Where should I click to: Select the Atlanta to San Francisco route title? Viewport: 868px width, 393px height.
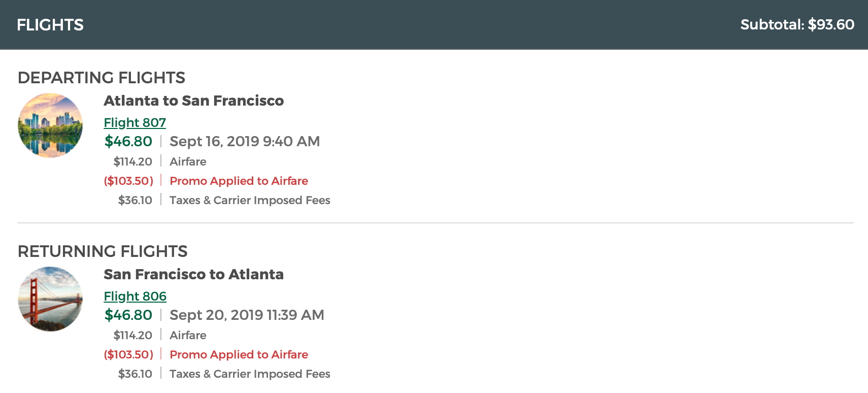[x=193, y=101]
